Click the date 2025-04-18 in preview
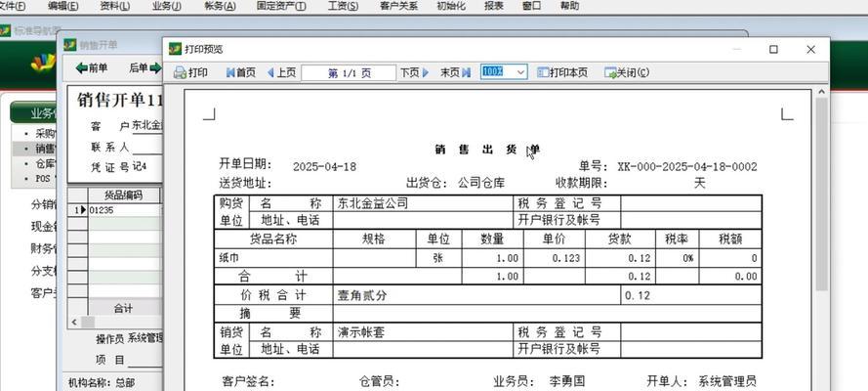 pos(324,167)
